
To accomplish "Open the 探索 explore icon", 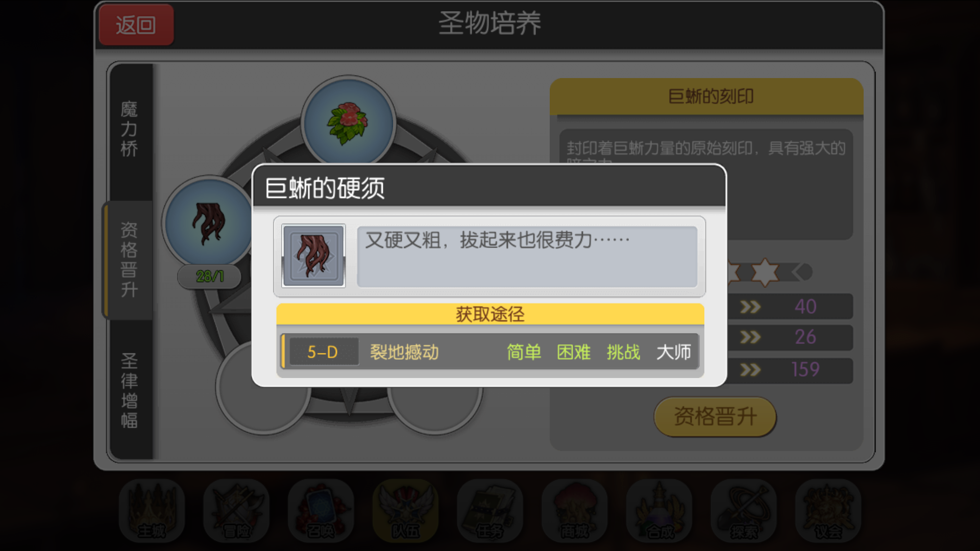I will [x=744, y=511].
